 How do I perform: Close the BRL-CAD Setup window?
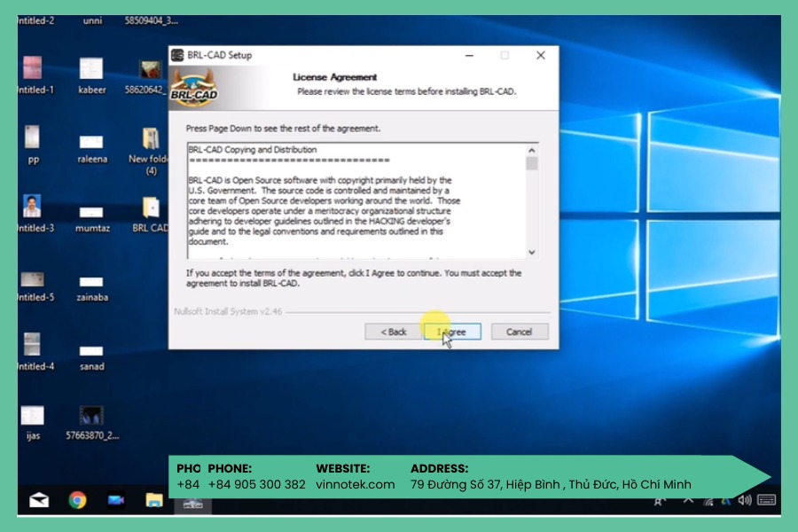click(x=541, y=56)
